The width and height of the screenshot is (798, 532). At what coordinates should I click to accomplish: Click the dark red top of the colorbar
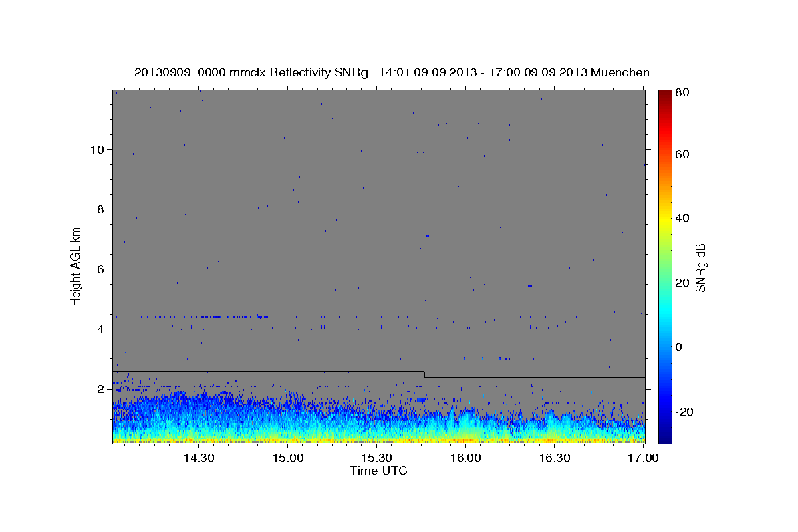(x=665, y=94)
